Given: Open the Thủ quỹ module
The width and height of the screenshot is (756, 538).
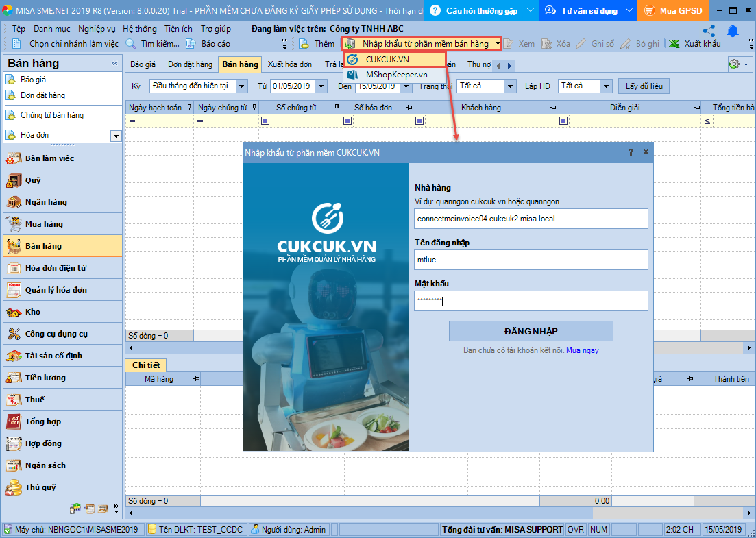Looking at the screenshot, I should pos(62,487).
